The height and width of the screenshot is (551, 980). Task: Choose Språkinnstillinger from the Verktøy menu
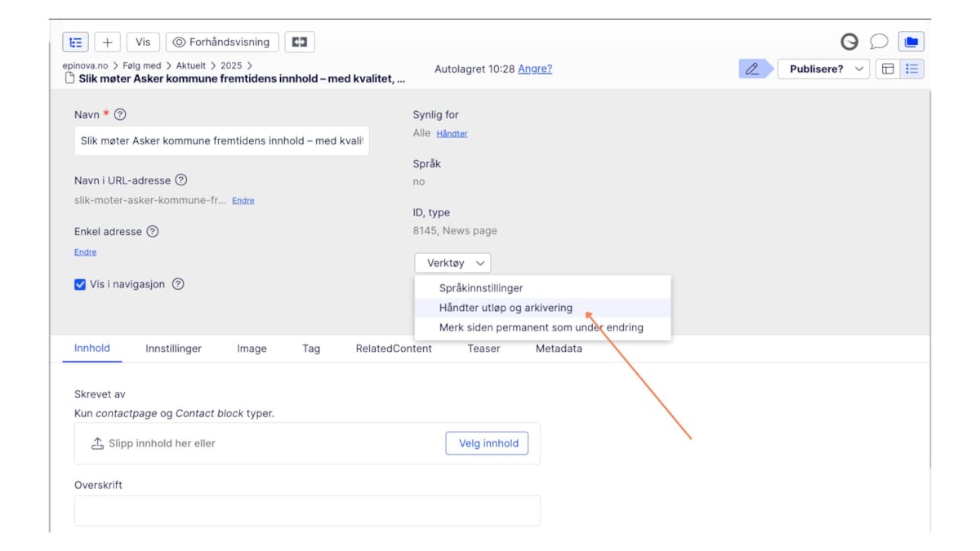pyautogui.click(x=481, y=288)
